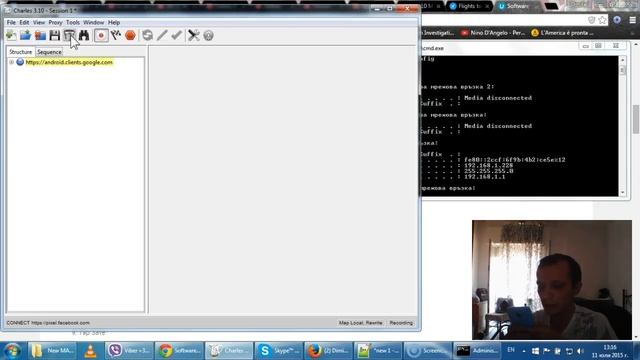Toggle the red Record button in toolbar
640x360 pixels.
tap(101, 36)
